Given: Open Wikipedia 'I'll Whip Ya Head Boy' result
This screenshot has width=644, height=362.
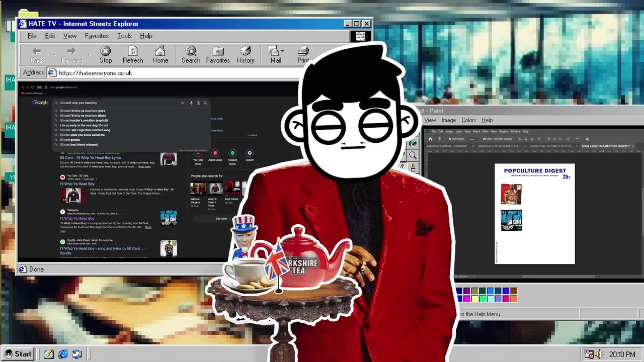Looking at the screenshot, I should pos(77,219).
